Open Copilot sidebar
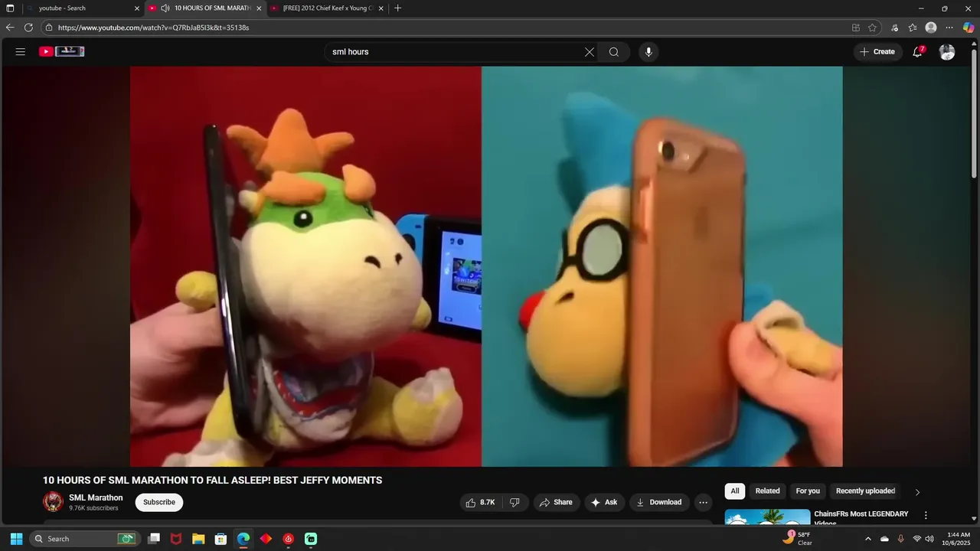The width and height of the screenshot is (980, 551). [969, 28]
